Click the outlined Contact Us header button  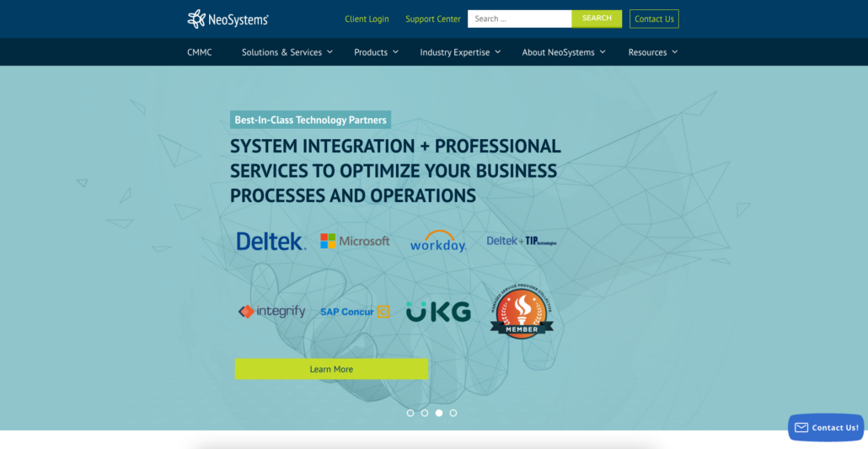pos(654,19)
